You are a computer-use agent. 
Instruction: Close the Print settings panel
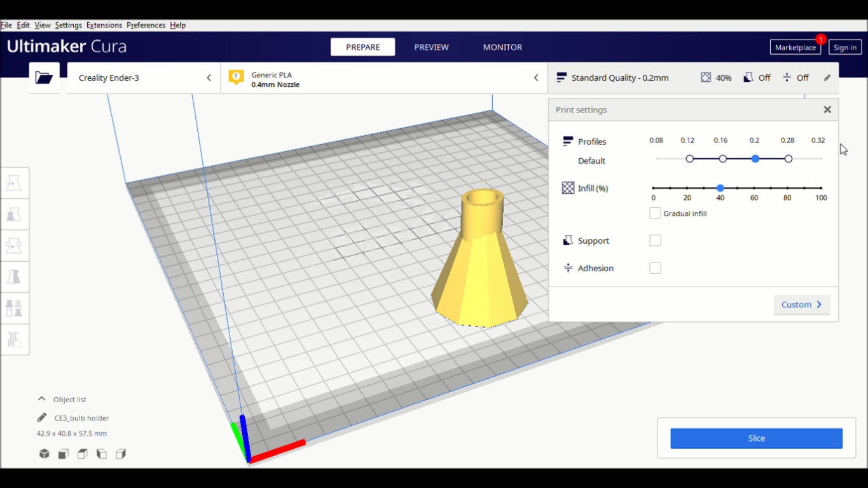pos(827,110)
